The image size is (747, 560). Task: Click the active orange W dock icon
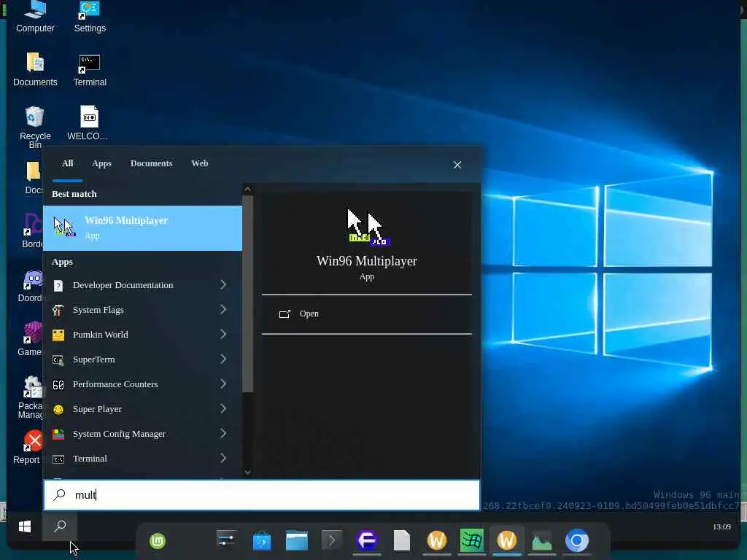pyautogui.click(x=507, y=540)
